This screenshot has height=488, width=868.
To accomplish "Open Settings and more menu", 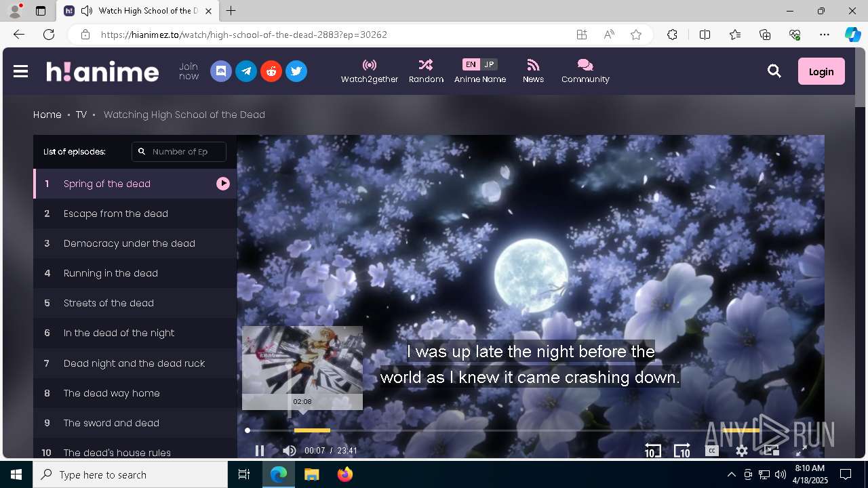I will (825, 35).
